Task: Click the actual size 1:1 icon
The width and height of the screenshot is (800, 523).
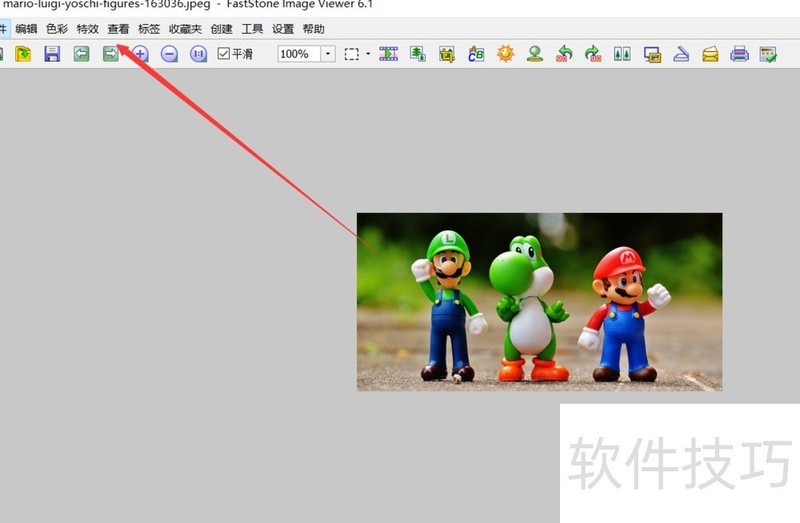Action: (x=198, y=54)
